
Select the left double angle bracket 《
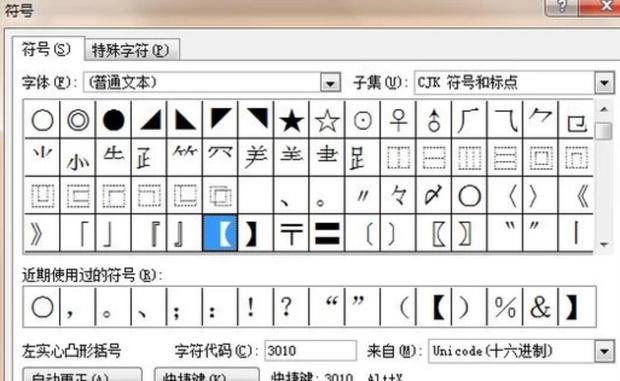pos(576,196)
